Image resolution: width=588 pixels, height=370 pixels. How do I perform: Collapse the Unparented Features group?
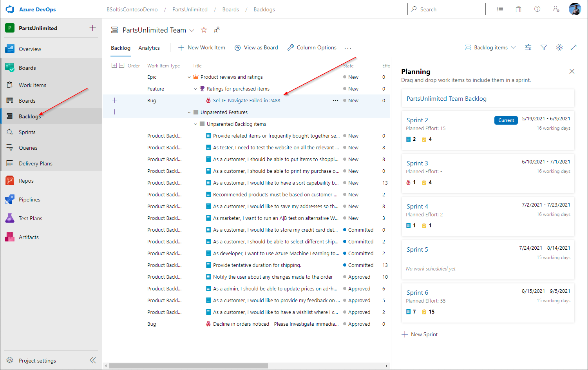pos(189,112)
